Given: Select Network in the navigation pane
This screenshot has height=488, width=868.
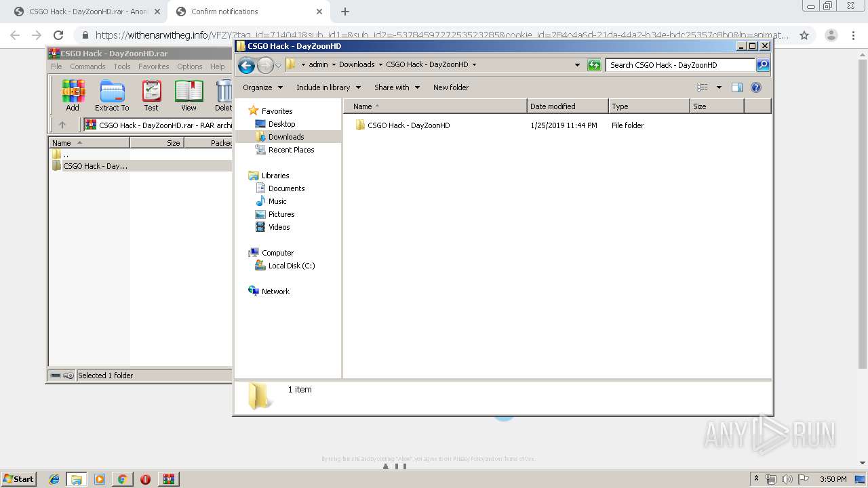Looking at the screenshot, I should click(x=275, y=291).
